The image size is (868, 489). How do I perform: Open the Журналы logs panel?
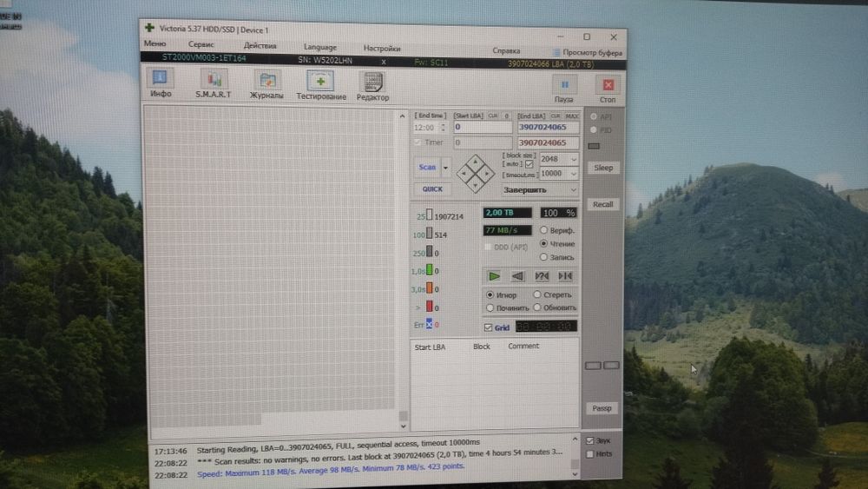click(x=266, y=85)
